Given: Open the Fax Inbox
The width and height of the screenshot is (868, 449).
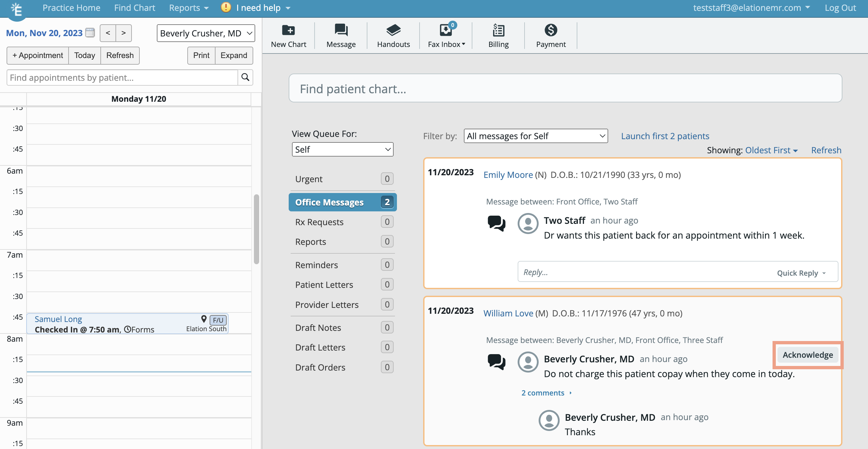Looking at the screenshot, I should tap(445, 35).
